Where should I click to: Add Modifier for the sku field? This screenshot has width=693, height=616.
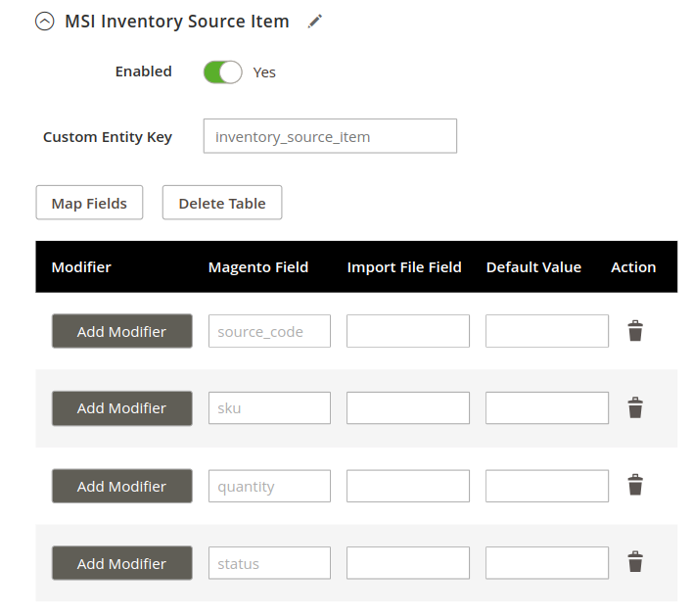[122, 408]
